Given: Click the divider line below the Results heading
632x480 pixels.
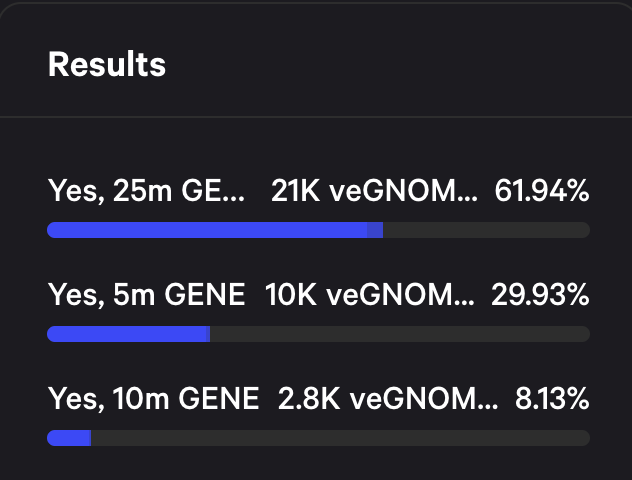Looking at the screenshot, I should point(316,118).
